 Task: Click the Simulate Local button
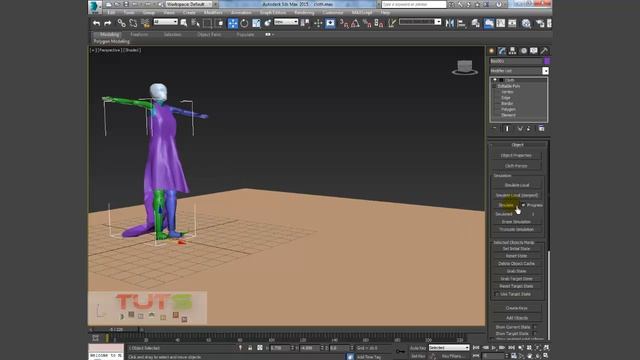click(517, 185)
